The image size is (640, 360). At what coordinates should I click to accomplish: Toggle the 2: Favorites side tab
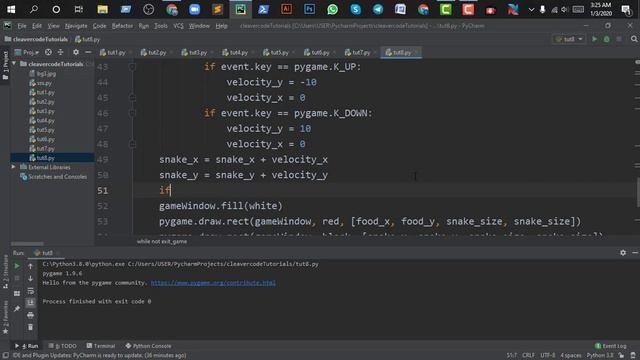click(x=5, y=317)
